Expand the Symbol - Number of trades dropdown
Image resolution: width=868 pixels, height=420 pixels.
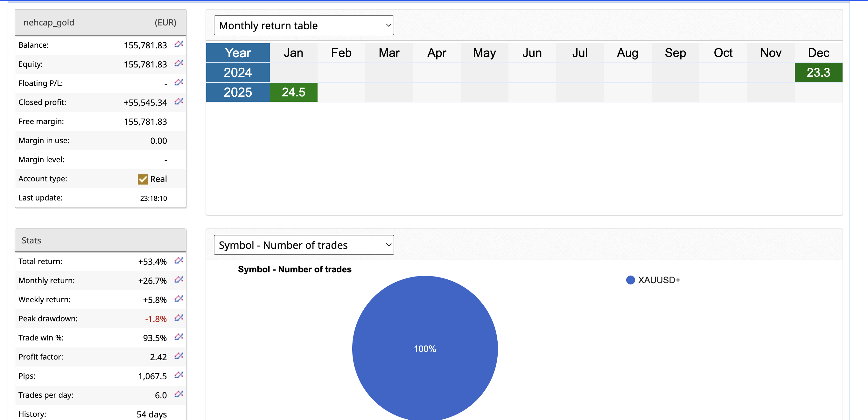304,245
